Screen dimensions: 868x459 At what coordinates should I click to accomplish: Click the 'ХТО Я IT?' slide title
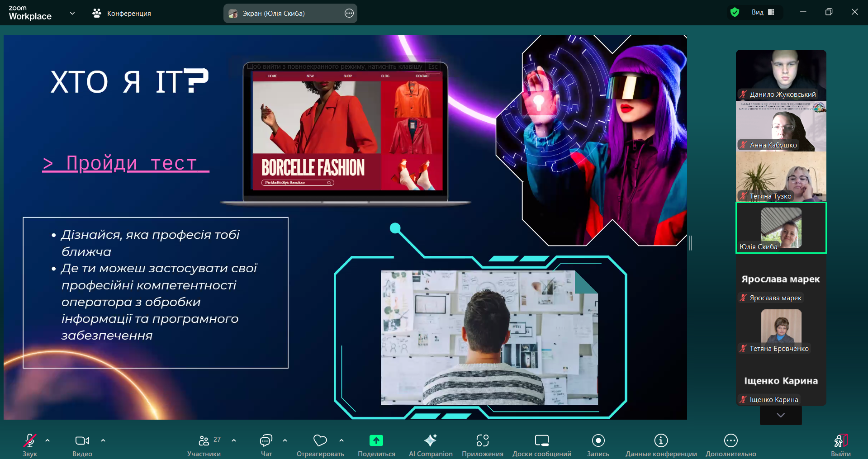(x=129, y=81)
